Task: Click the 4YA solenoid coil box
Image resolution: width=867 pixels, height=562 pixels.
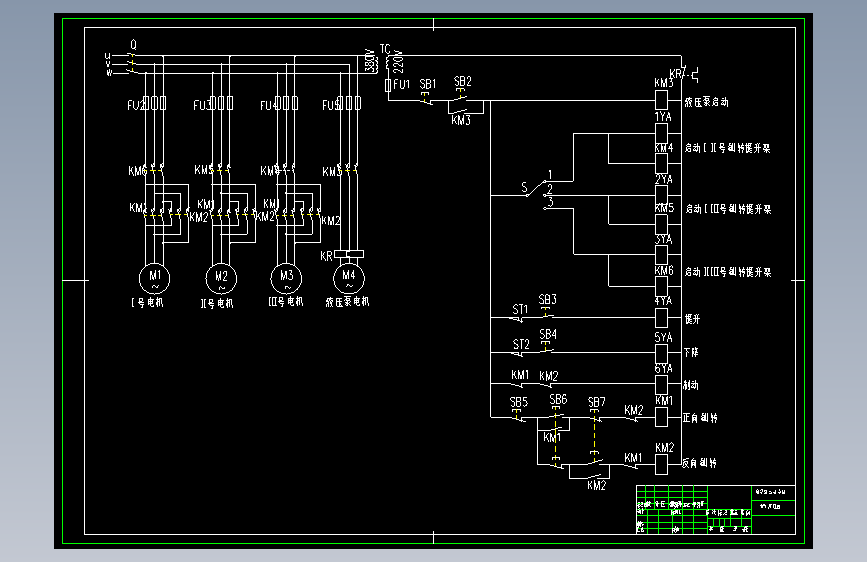Action: [x=661, y=318]
